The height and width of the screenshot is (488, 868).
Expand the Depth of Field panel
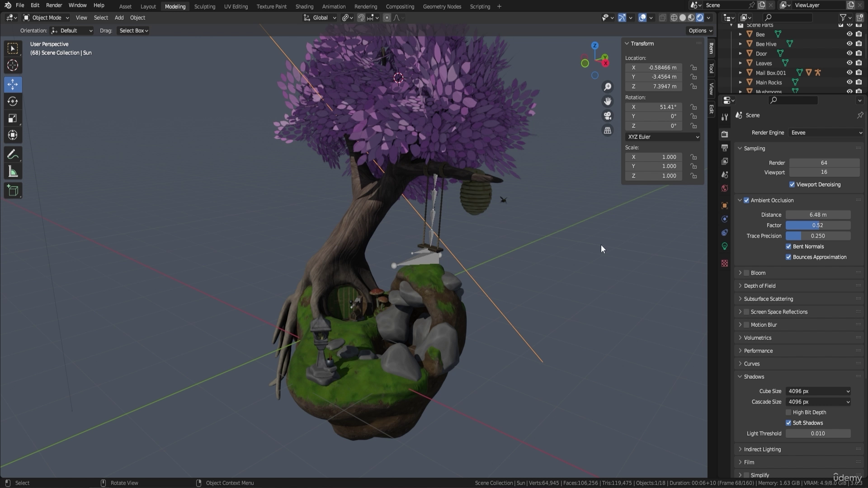(759, 286)
